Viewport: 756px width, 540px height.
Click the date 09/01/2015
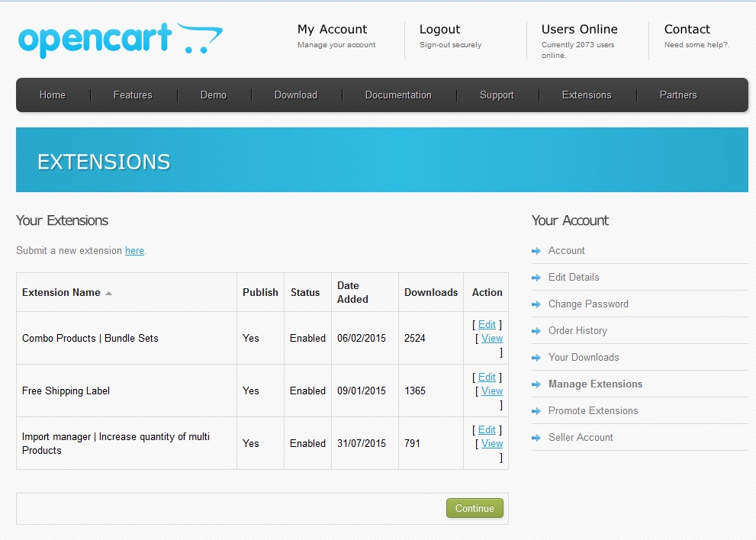click(x=362, y=391)
